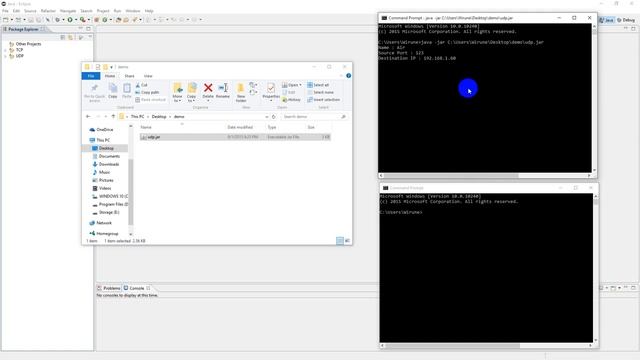Click Invert selection in the ribbon
This screenshot has height=360, width=640.
click(323, 100)
